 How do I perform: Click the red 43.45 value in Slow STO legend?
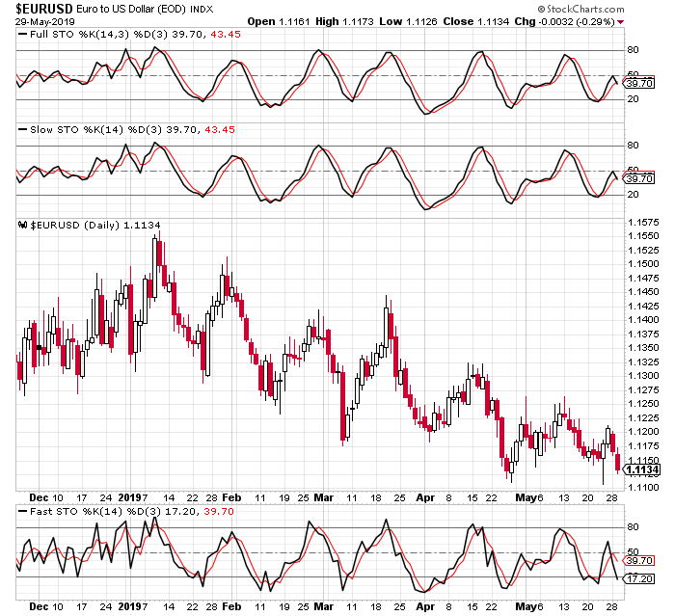pos(220,129)
